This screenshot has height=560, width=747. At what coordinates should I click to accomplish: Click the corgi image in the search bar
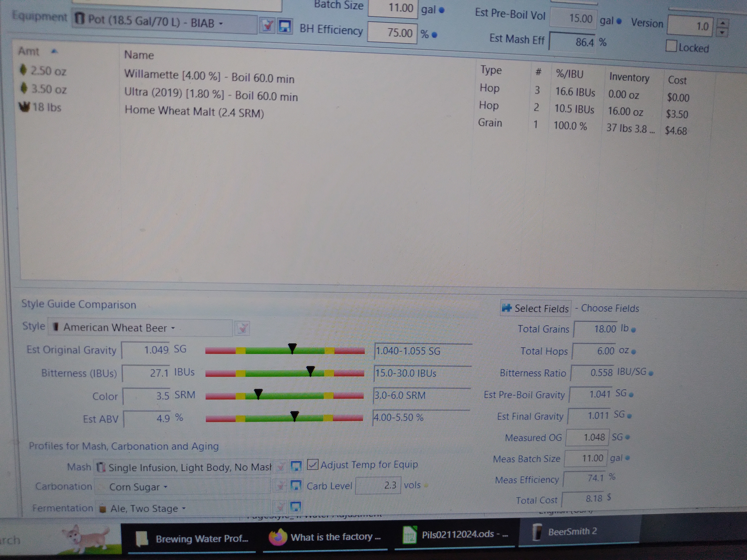(x=89, y=539)
